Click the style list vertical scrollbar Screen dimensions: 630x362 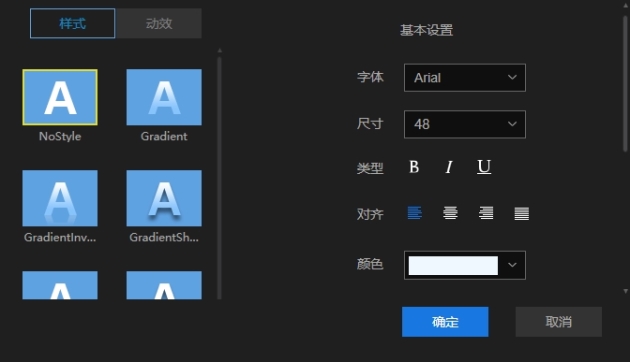pos(219,177)
